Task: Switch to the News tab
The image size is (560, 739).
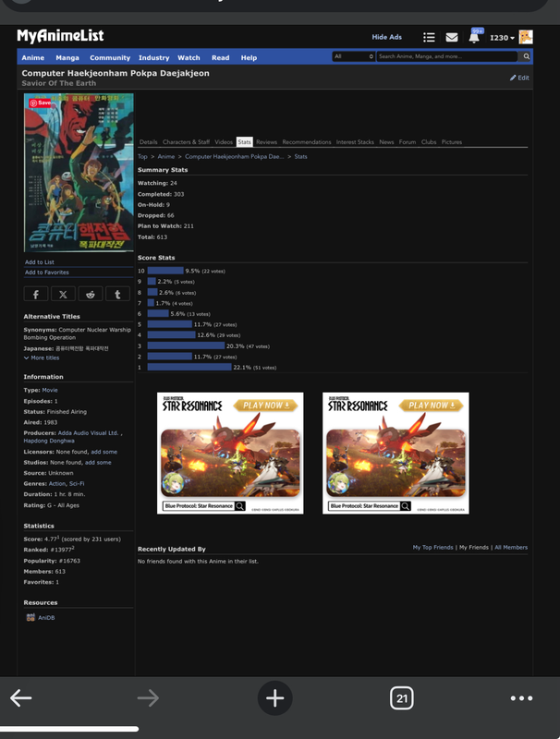Action: pos(386,142)
